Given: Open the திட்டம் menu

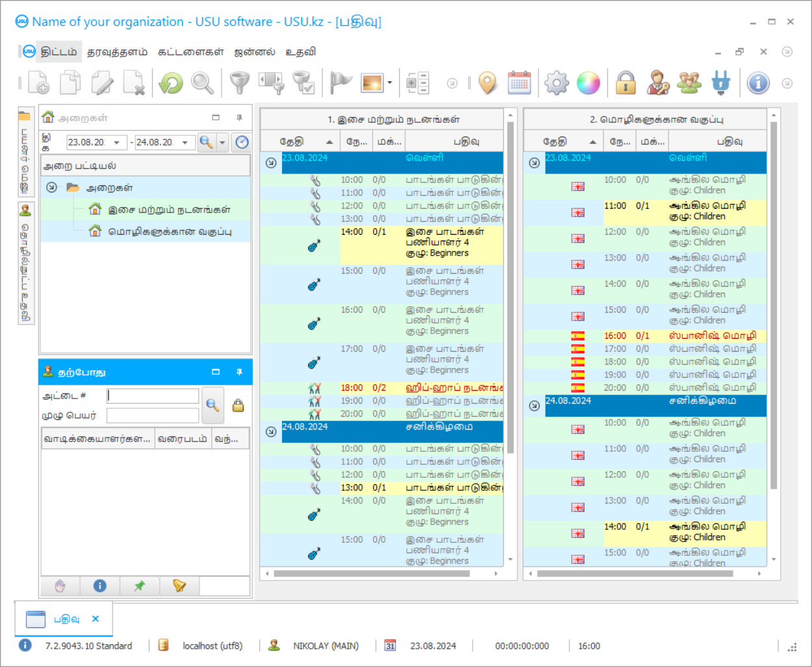Looking at the screenshot, I should (x=59, y=51).
